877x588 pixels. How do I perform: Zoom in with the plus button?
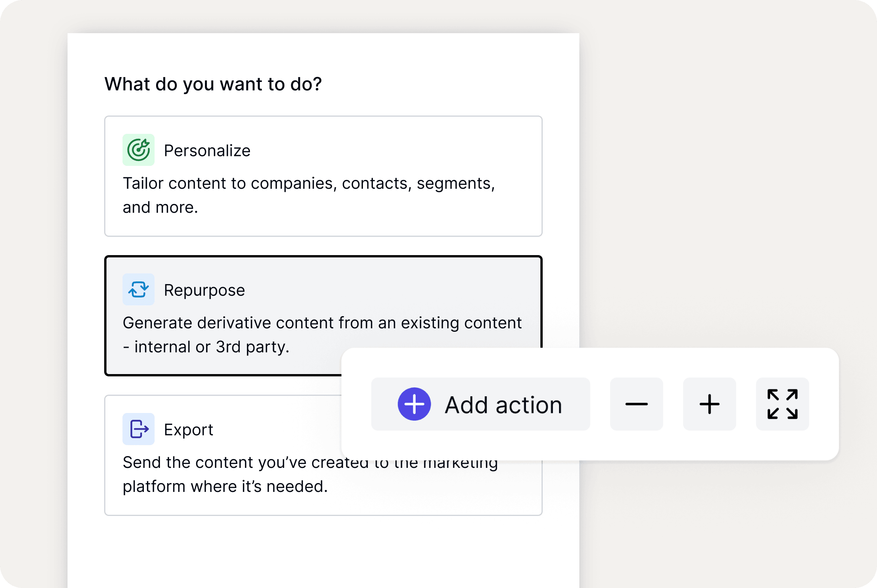pyautogui.click(x=709, y=404)
